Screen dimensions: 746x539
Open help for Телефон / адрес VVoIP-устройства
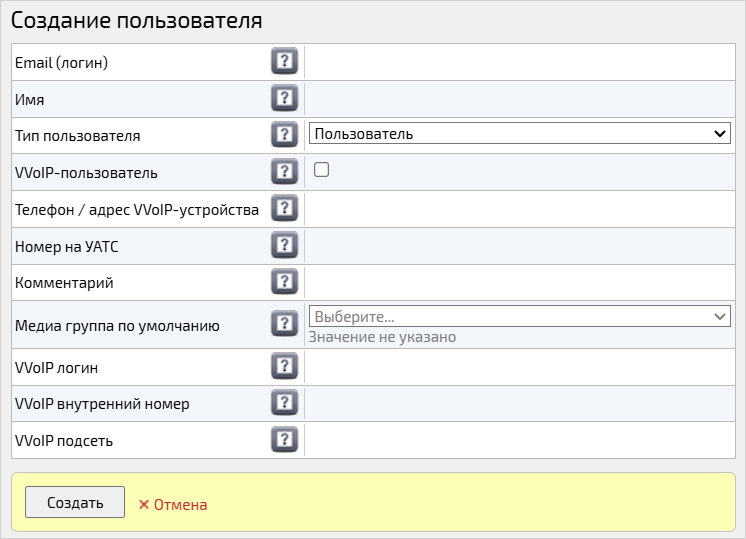coord(285,209)
